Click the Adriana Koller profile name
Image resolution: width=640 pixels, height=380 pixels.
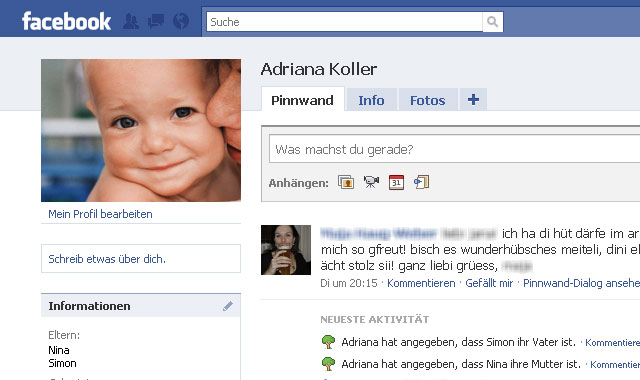pos(319,69)
